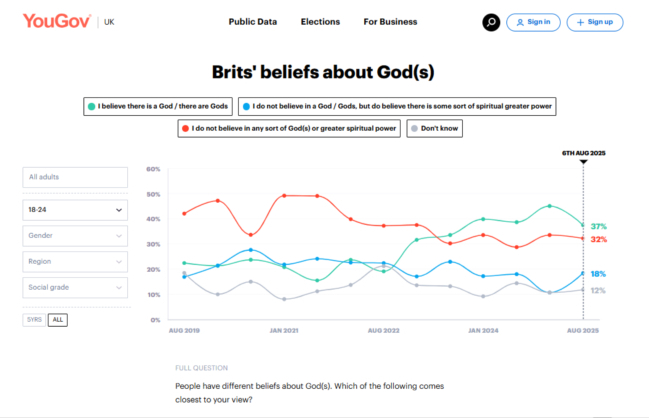Image resolution: width=649 pixels, height=418 pixels.
Task: Click the blue dot legend marker
Action: 246,104
